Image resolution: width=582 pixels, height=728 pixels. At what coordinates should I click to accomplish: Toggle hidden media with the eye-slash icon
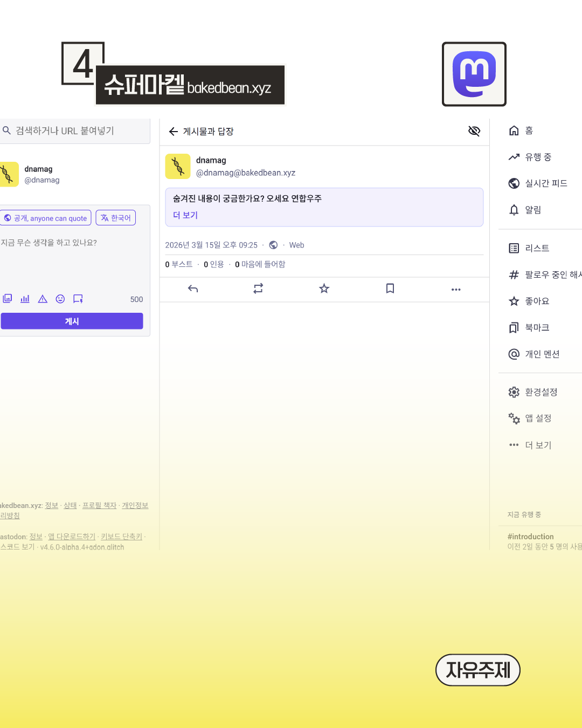(474, 131)
